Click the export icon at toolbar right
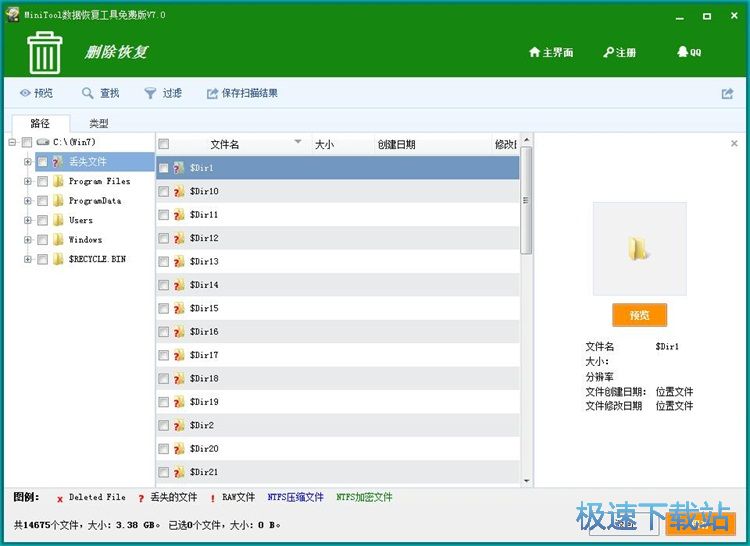This screenshot has height=546, width=750. point(727,94)
